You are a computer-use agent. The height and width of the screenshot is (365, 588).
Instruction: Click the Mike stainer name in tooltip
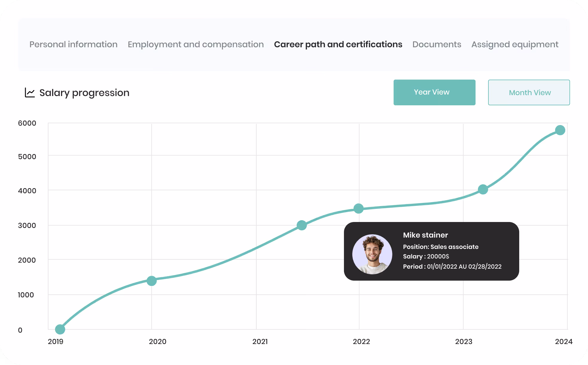tap(425, 235)
